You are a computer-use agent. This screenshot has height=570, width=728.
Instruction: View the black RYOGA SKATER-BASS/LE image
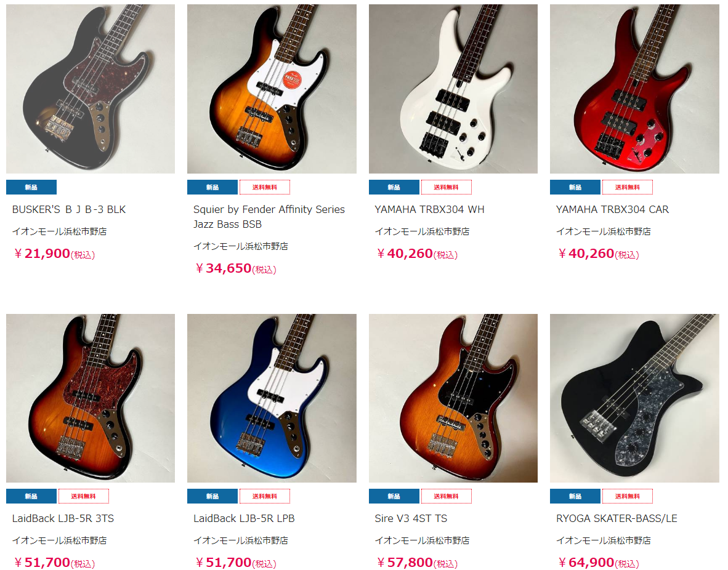(634, 398)
